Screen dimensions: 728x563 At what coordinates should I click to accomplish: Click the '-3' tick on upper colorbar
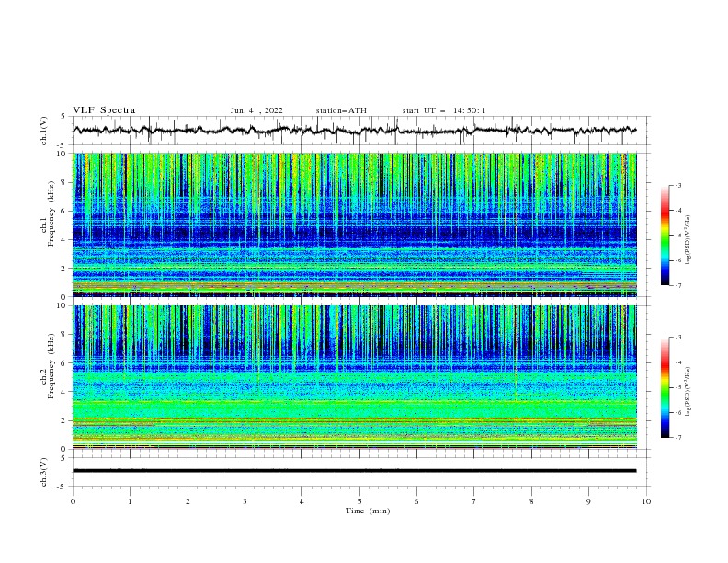(x=677, y=185)
